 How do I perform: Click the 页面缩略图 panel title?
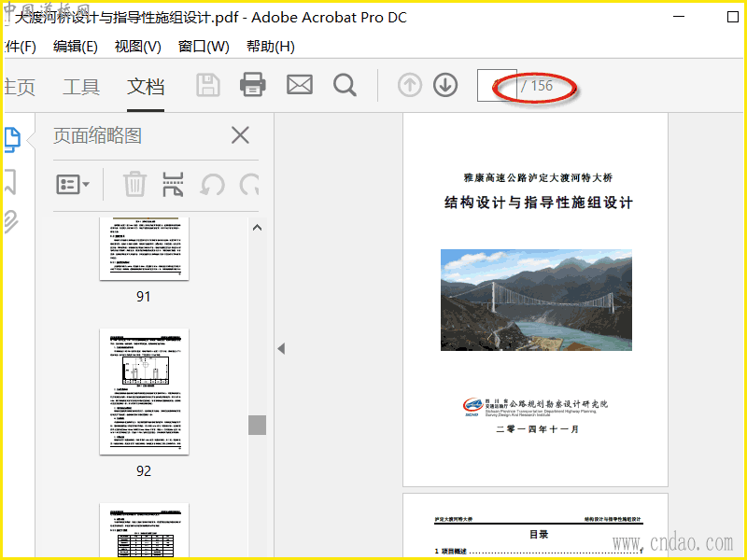click(97, 135)
